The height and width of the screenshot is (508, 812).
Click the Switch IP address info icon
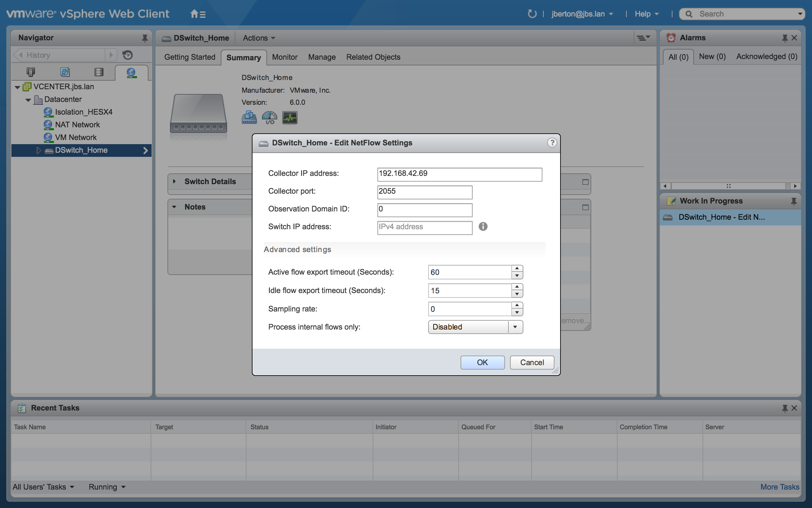click(483, 226)
